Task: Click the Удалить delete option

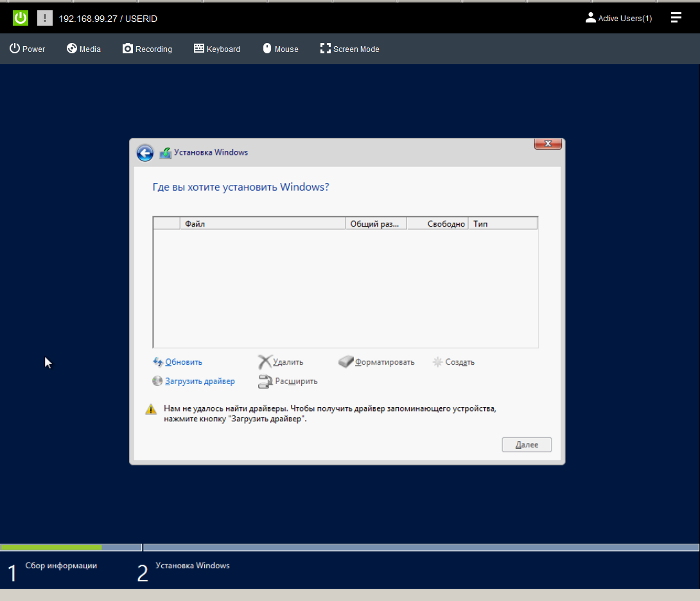Action: 287,362
